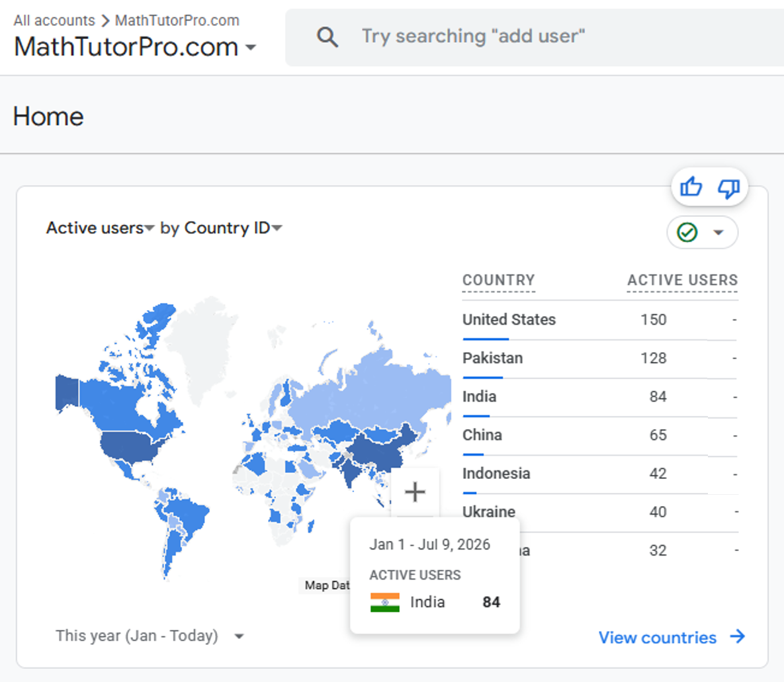Expand the data quality indicator dropdown arrow
This screenshot has height=682, width=784.
click(719, 232)
